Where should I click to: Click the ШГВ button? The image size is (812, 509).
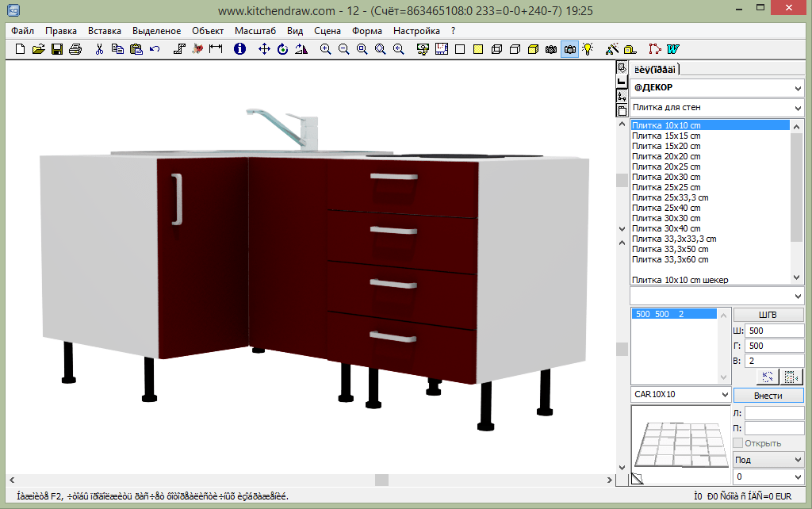tap(768, 315)
